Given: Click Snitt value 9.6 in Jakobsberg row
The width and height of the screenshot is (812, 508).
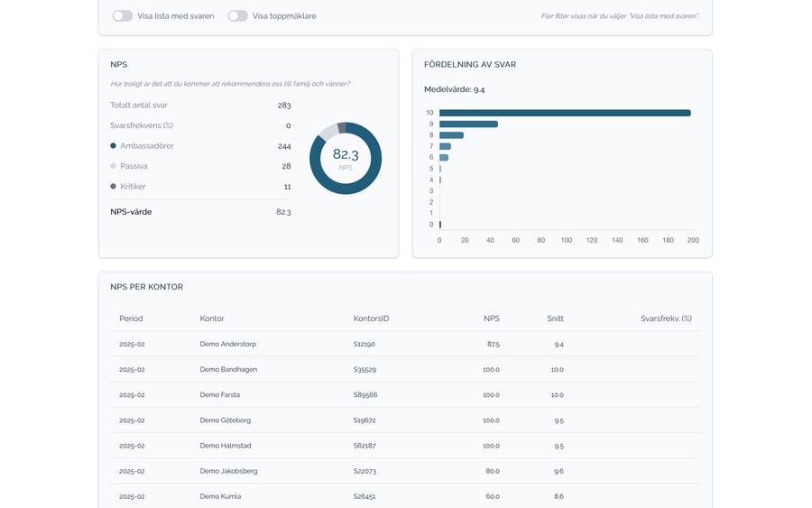Looking at the screenshot, I should pyautogui.click(x=558, y=471).
